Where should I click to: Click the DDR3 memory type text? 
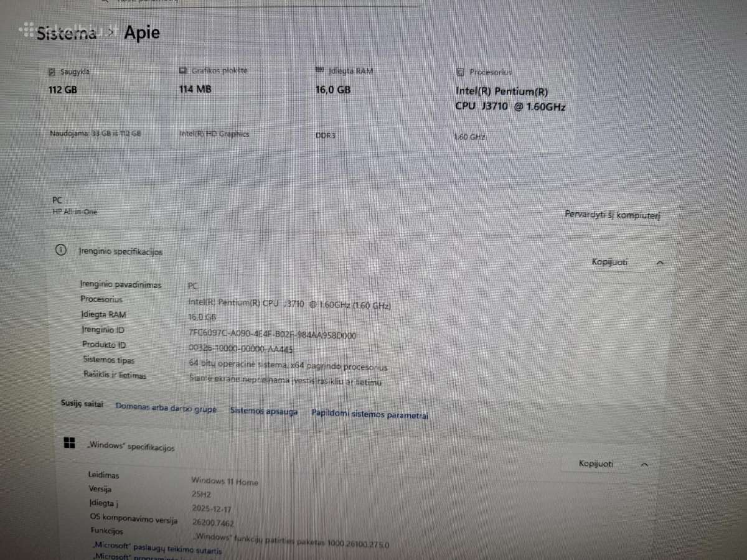click(326, 135)
